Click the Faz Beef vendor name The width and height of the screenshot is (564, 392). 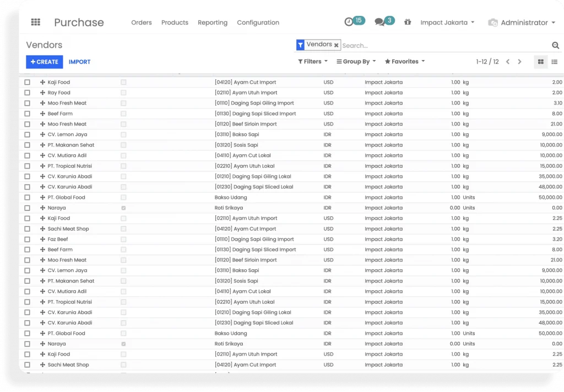pos(57,239)
